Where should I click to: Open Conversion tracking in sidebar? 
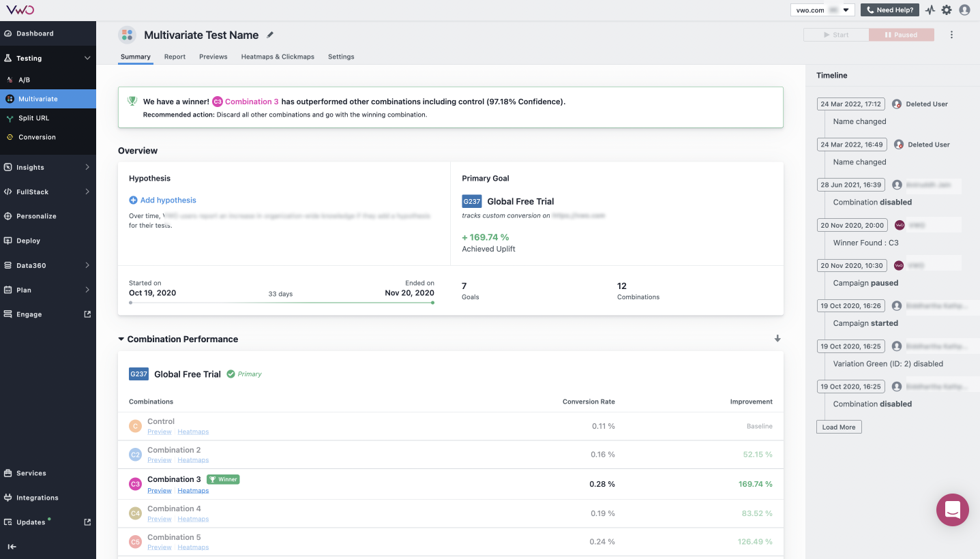click(x=48, y=137)
